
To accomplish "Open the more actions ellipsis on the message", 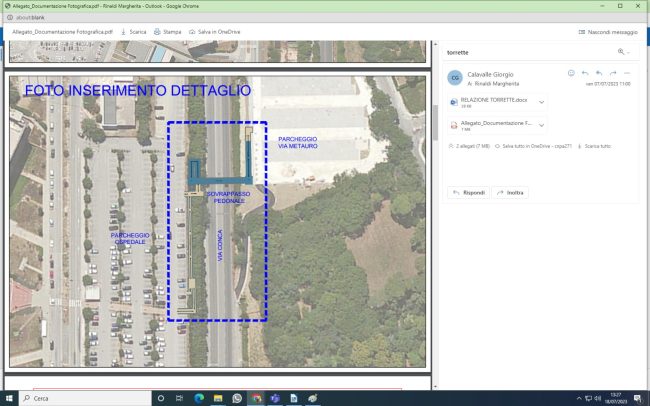I will 627,73.
